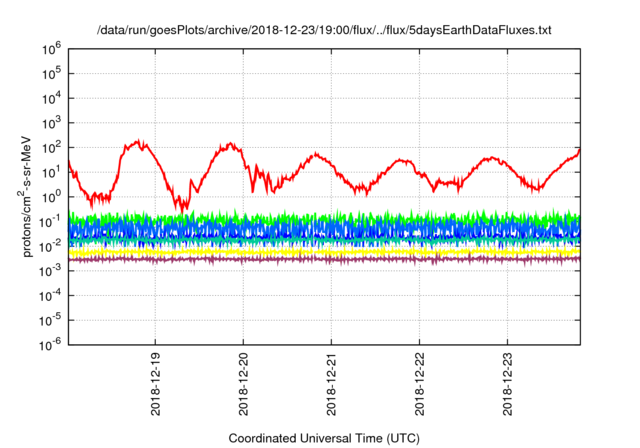Click the 10^2 y-axis tick label
Screen dimensions: 640x448
51,148
